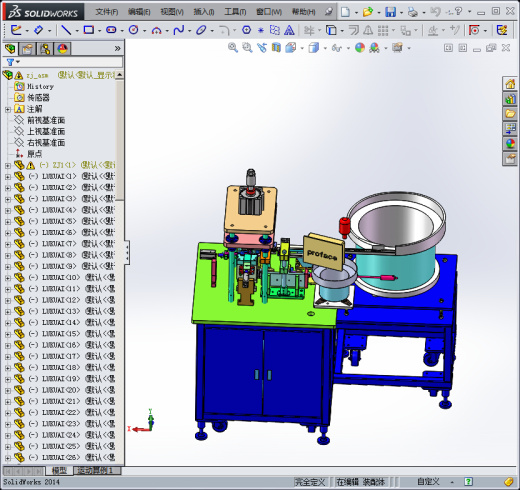
Task: Open the DisplayManager tab icon
Action: [x=62, y=49]
